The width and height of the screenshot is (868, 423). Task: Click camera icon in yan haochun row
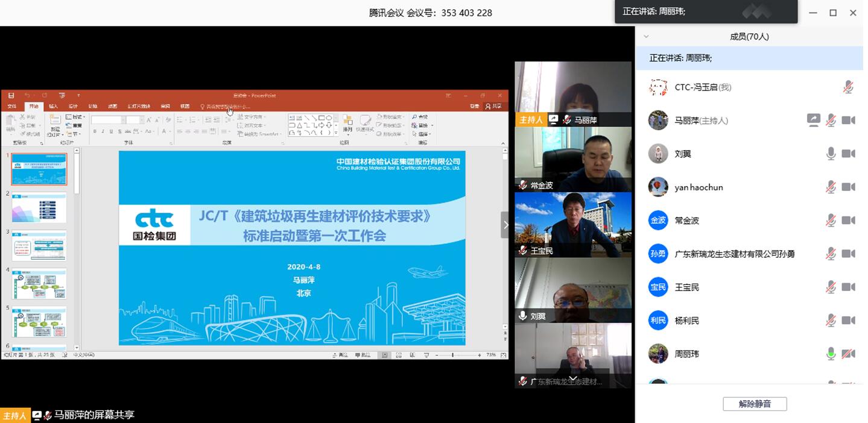coord(848,187)
